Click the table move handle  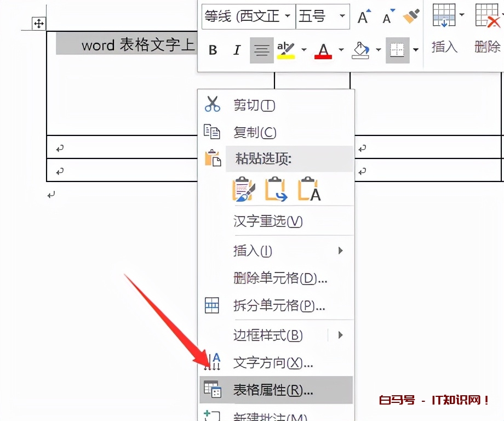tap(38, 24)
